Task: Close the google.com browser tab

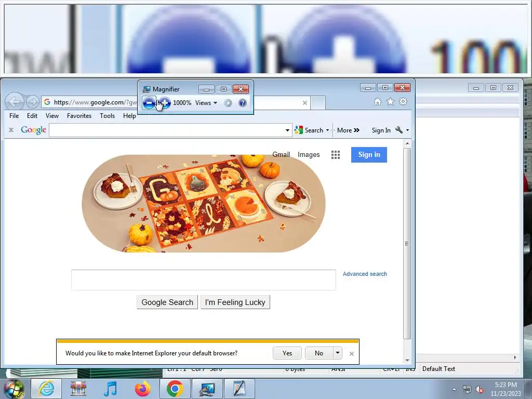Action: [304, 103]
